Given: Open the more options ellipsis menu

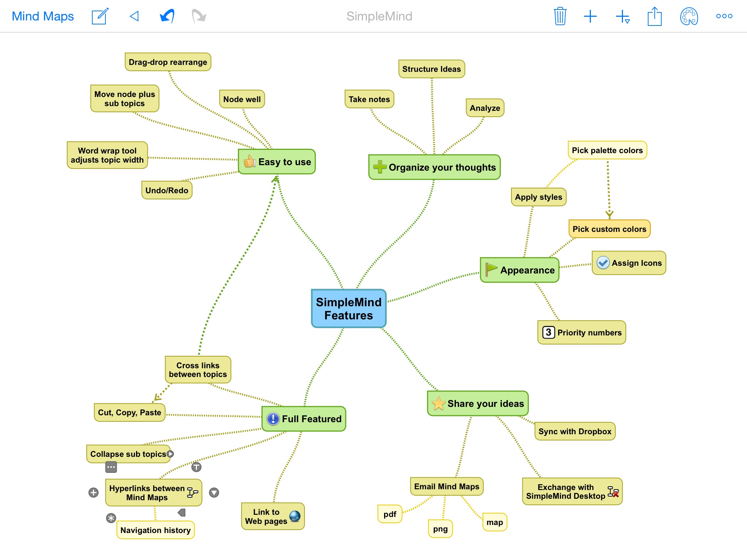Looking at the screenshot, I should coord(724,16).
